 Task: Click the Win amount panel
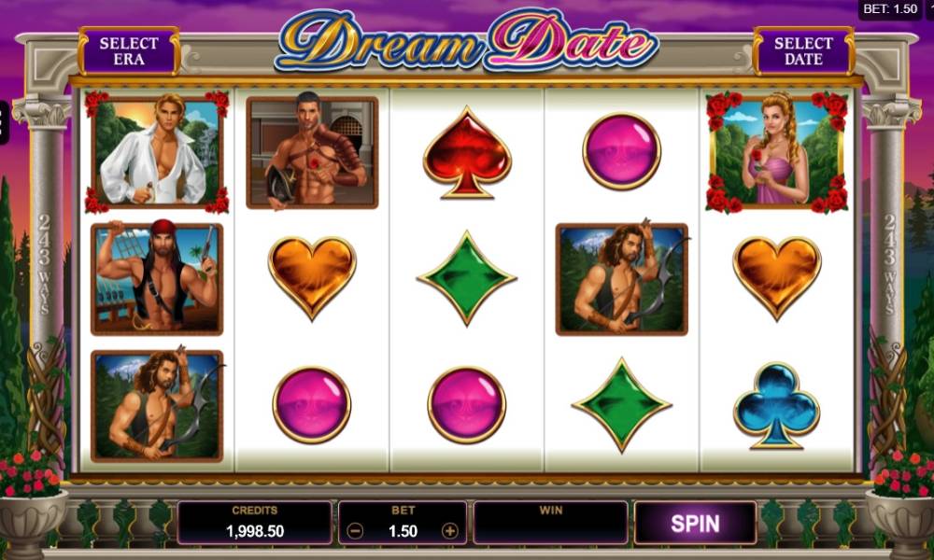pos(550,523)
